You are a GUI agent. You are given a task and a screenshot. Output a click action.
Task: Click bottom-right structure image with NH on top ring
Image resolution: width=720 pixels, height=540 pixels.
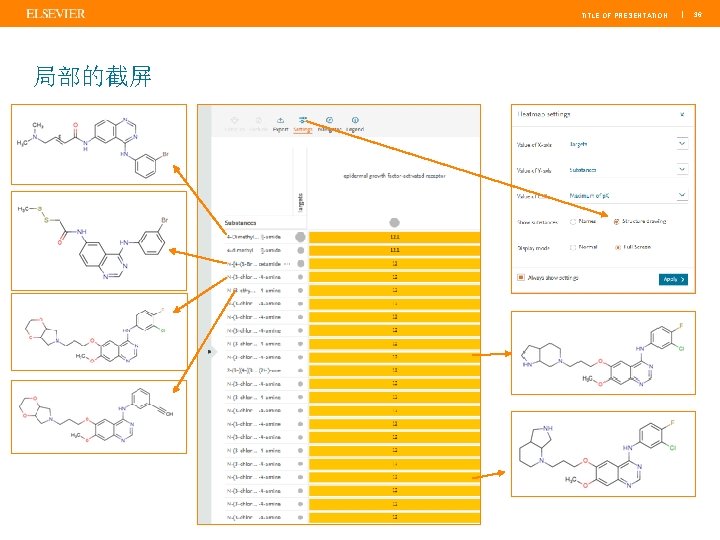(603, 454)
